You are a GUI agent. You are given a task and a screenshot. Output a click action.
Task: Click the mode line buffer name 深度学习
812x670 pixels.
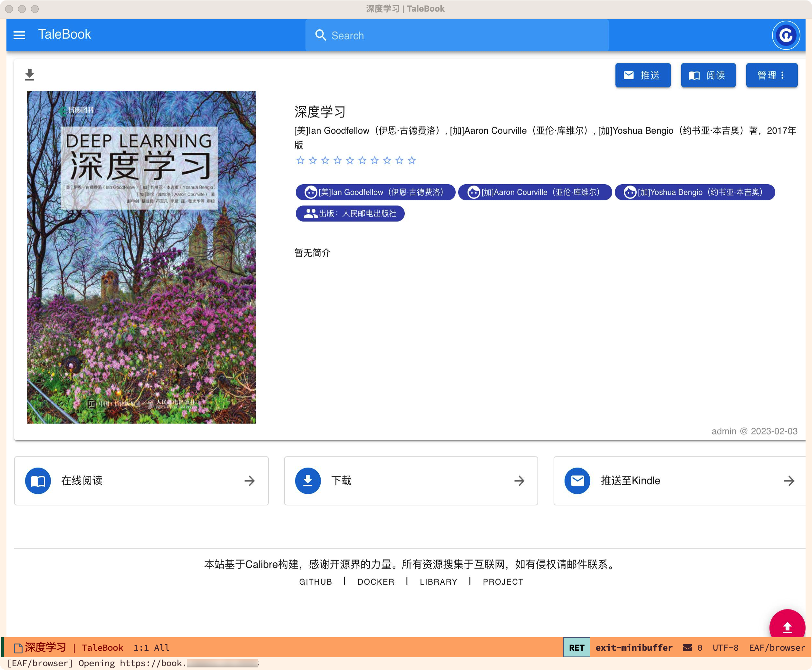[45, 647]
